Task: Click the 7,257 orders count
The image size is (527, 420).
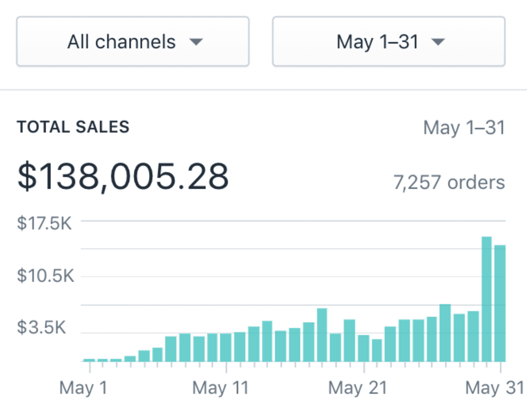Action: (449, 181)
